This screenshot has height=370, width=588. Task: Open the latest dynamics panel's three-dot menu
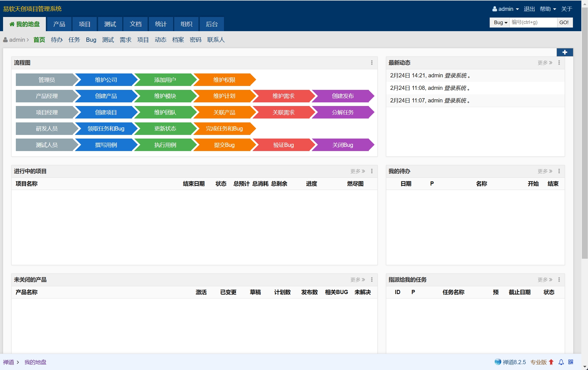point(559,63)
